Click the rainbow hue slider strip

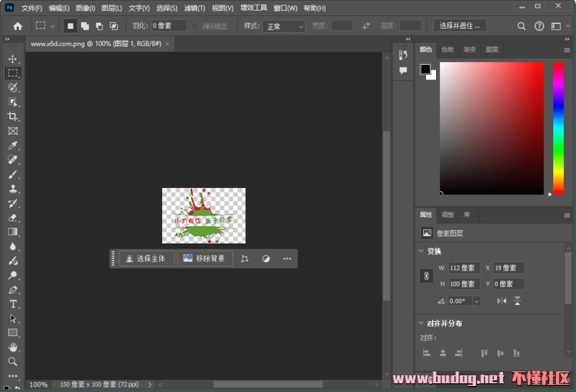(x=558, y=127)
